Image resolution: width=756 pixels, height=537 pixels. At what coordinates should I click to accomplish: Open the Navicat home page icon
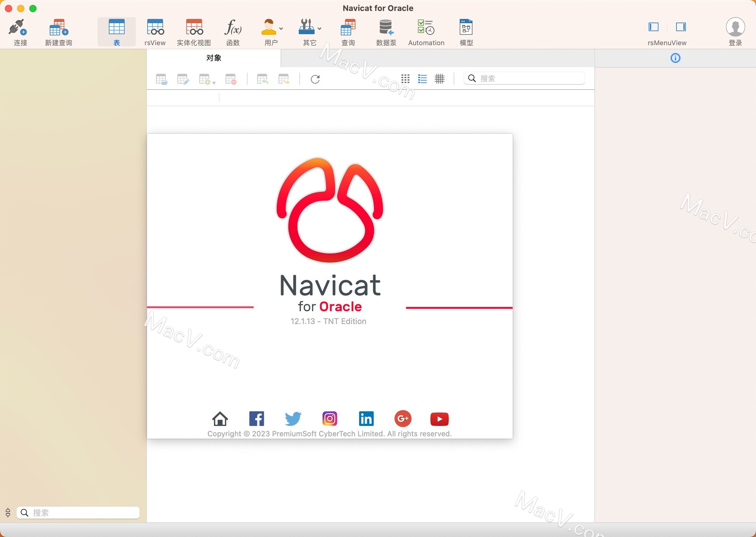pyautogui.click(x=220, y=418)
